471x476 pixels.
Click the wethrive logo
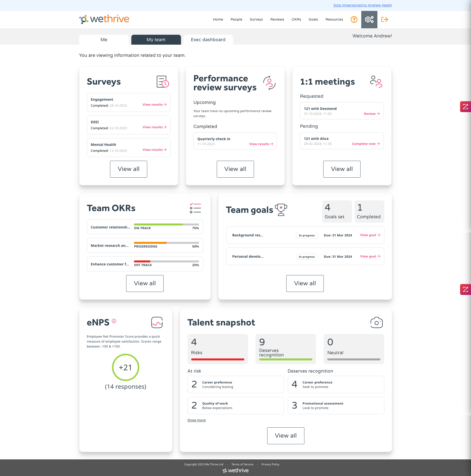click(104, 19)
